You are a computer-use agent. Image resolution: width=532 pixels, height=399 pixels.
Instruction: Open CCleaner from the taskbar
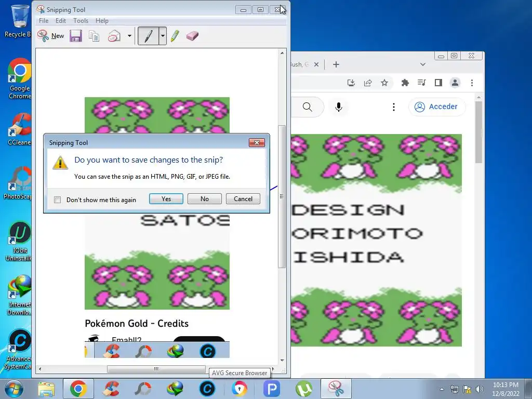coord(111,389)
